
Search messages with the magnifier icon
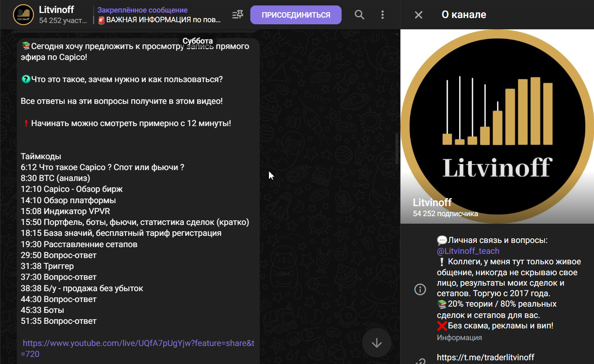(359, 15)
